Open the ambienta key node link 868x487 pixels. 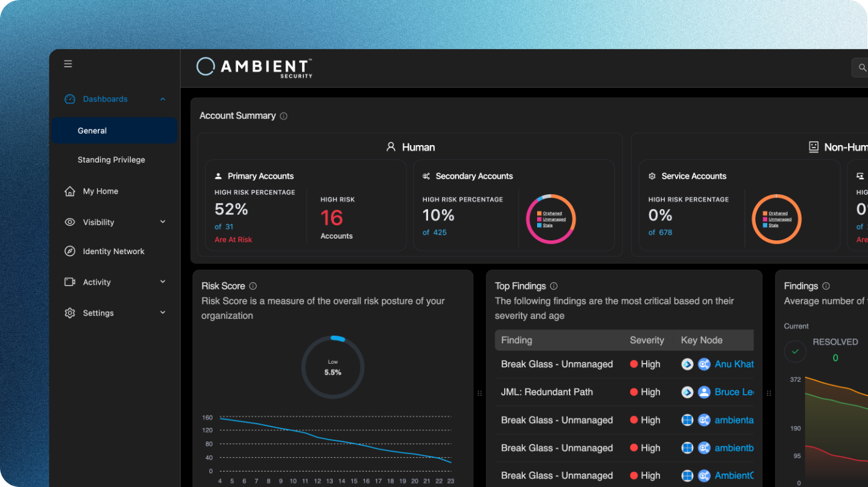[x=734, y=420]
